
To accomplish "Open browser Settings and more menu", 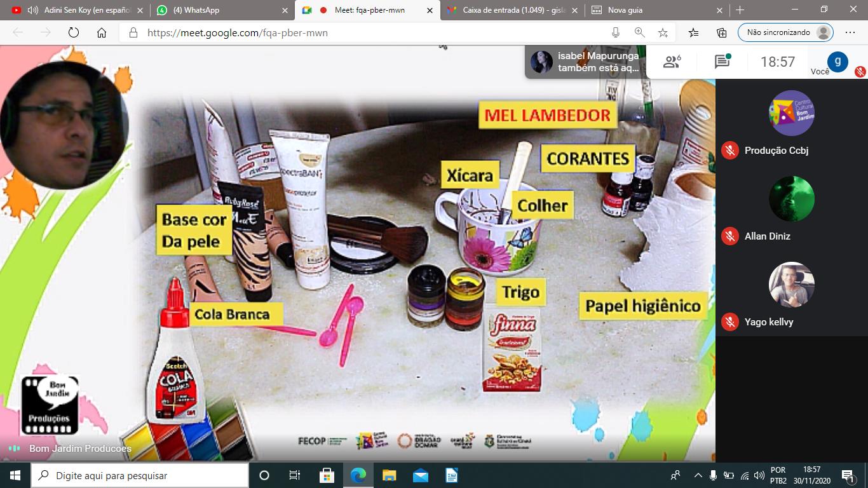I will pos(850,32).
